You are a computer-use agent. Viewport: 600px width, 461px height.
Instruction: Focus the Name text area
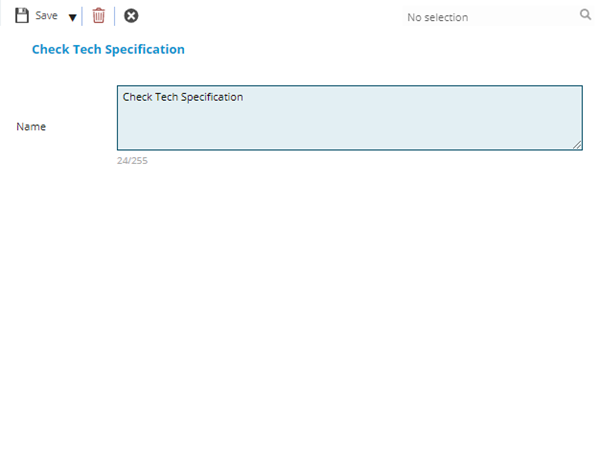(350, 118)
